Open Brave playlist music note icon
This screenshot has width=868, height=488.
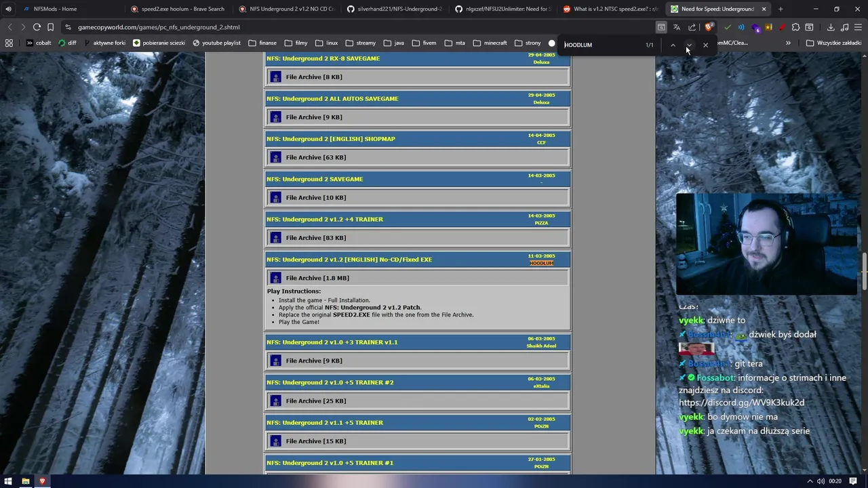click(844, 27)
